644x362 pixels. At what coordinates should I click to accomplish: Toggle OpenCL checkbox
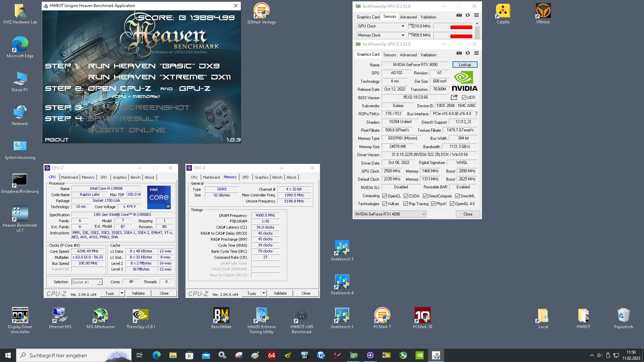tap(385, 196)
